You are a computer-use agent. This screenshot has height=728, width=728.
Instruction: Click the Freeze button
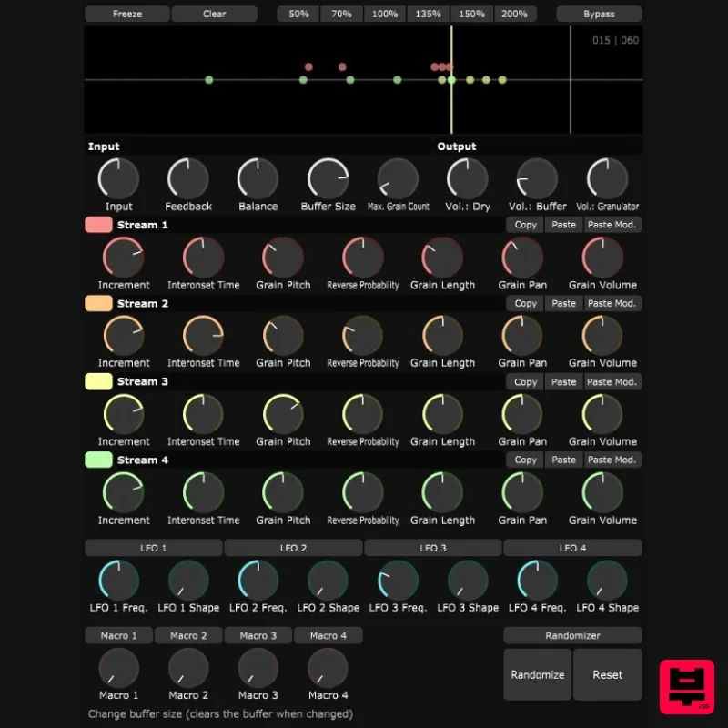point(126,14)
